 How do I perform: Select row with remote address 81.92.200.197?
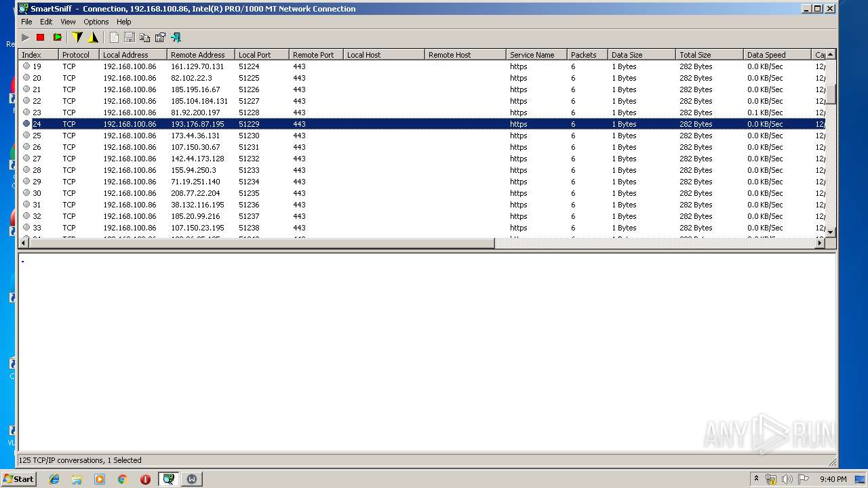422,113
